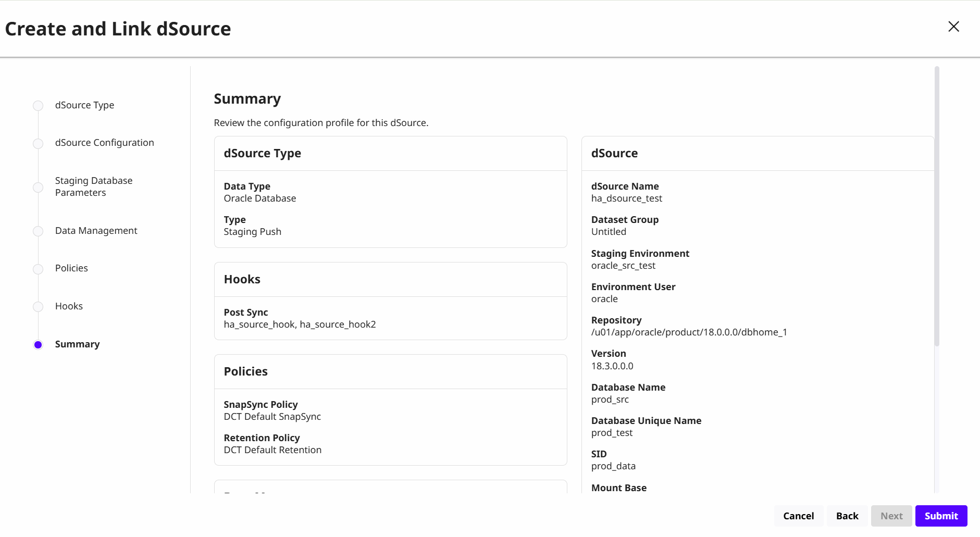
Task: Select staging environment 'oracle_src_test'
Action: click(623, 266)
